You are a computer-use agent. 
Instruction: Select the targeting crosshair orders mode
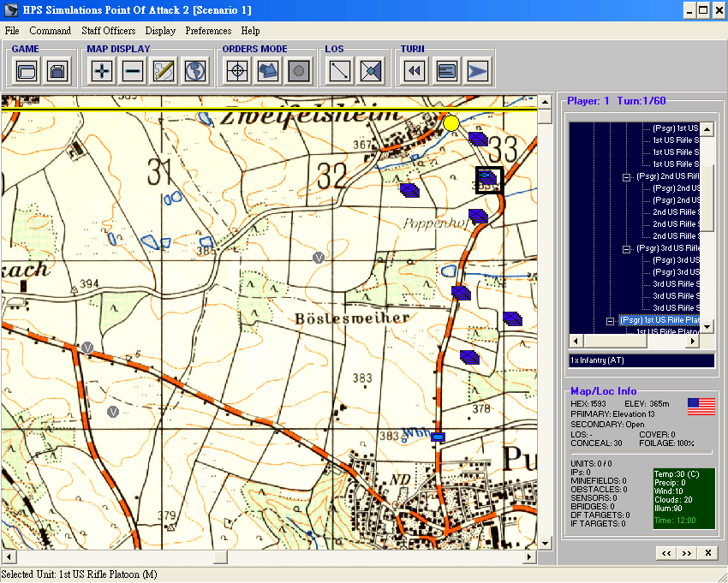[x=237, y=71]
